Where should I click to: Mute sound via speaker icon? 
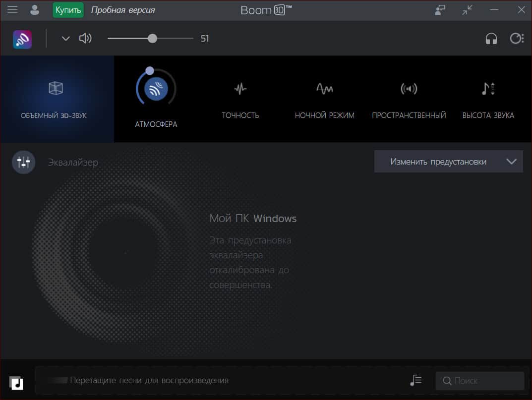(x=85, y=38)
